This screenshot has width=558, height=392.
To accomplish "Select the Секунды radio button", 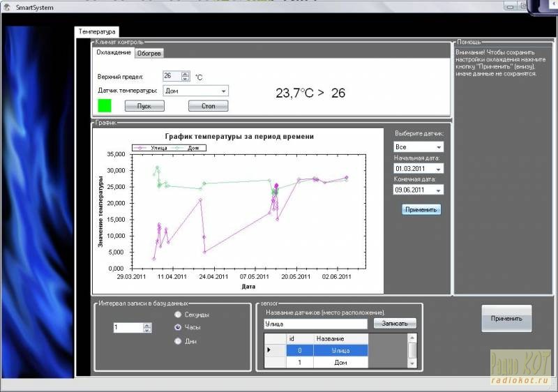I will 178,315.
